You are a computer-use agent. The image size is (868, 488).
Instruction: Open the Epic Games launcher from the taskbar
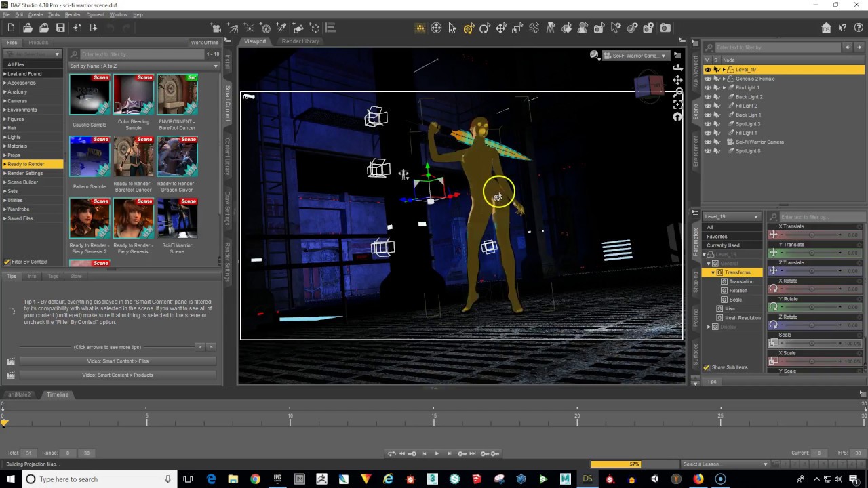(x=277, y=479)
